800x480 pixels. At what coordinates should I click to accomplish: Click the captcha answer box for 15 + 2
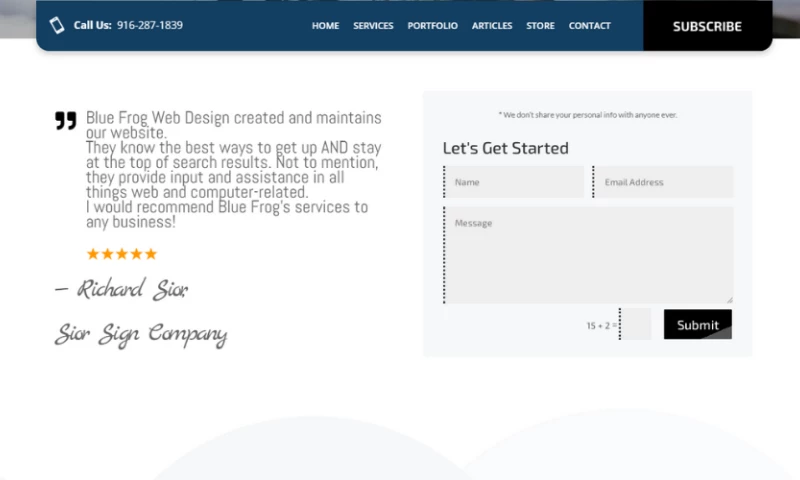click(x=636, y=325)
